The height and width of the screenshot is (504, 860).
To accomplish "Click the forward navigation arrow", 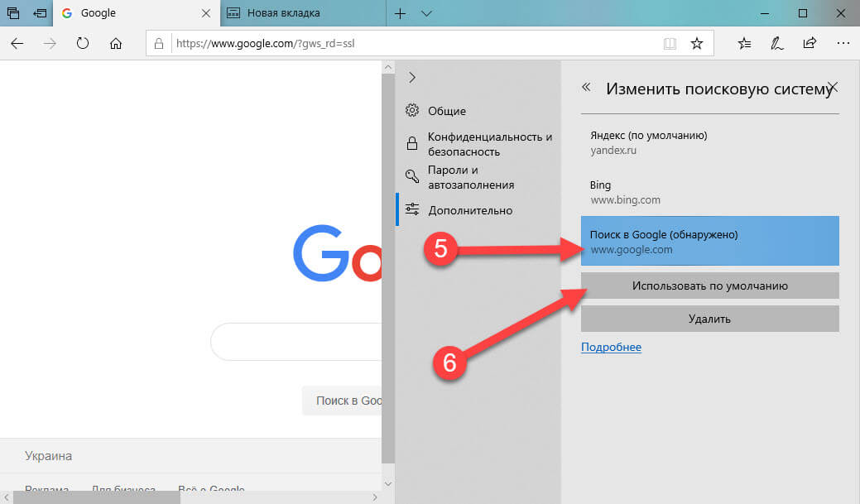I will point(50,43).
